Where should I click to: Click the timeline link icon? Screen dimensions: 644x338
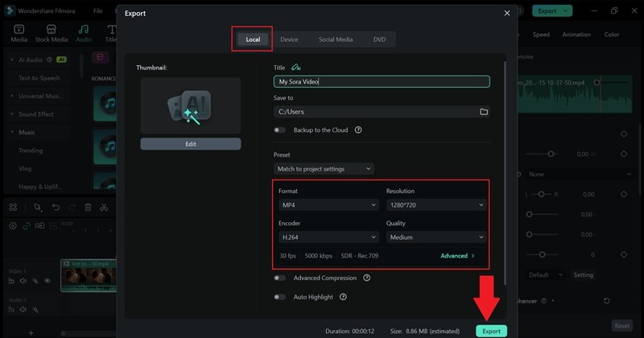click(x=27, y=226)
